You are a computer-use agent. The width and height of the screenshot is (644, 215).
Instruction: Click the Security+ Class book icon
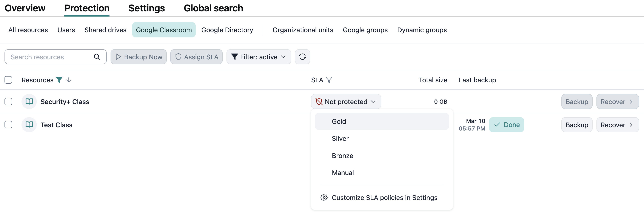tap(29, 101)
